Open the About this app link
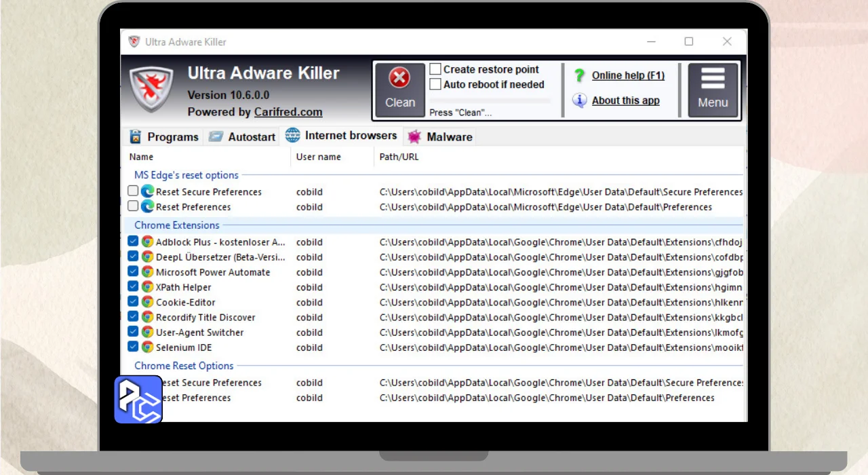Screen dimensions: 868x475 coord(625,100)
